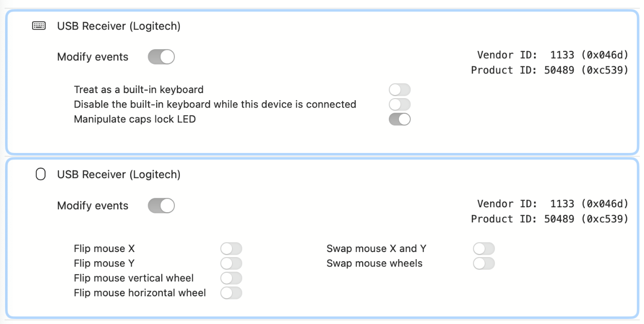Enable the Swap mouse X and Y switch
Screen dimensions: 644x324
(484, 249)
